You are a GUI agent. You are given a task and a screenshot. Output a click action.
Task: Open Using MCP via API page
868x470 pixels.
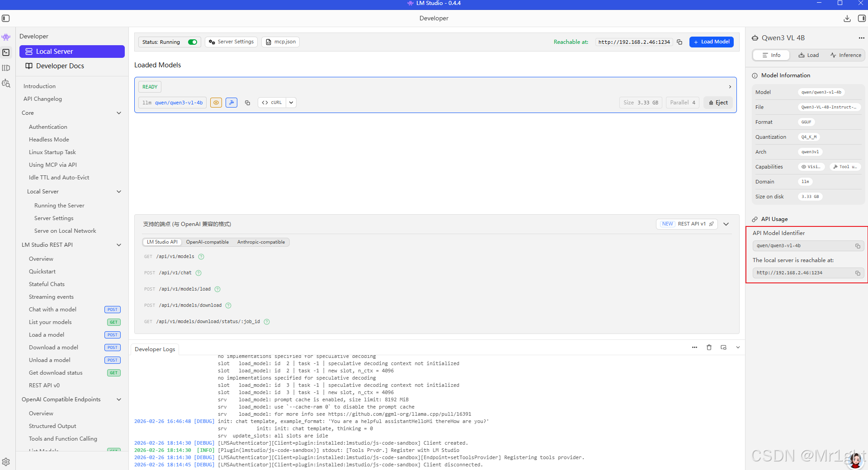pos(53,165)
